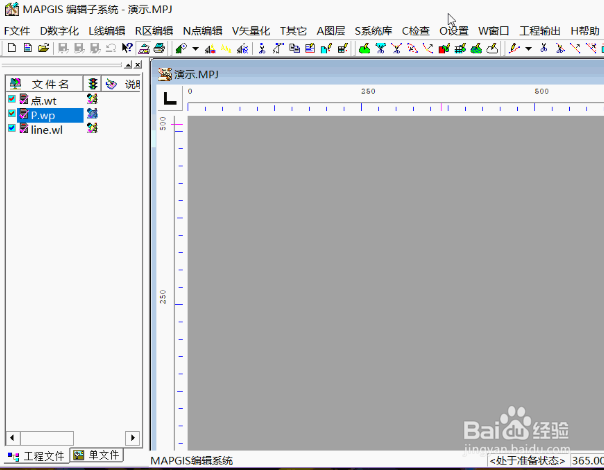Open the R区编辑 menu

tap(154, 31)
